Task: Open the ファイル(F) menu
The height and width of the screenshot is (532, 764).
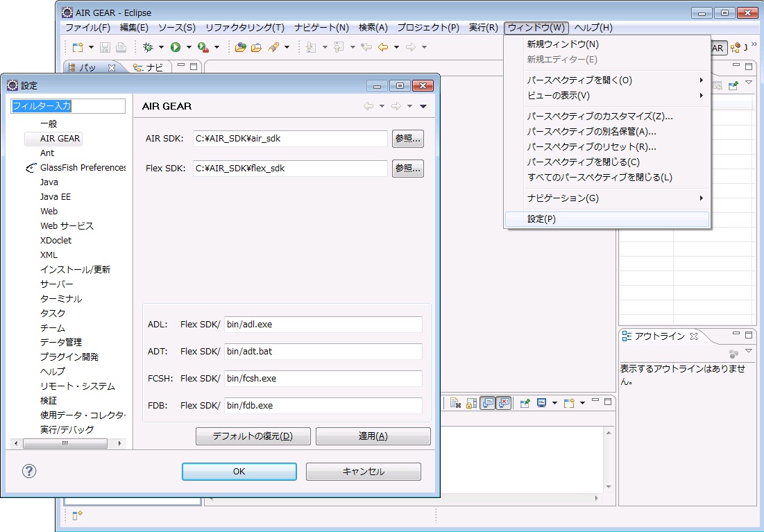Action: [88, 28]
